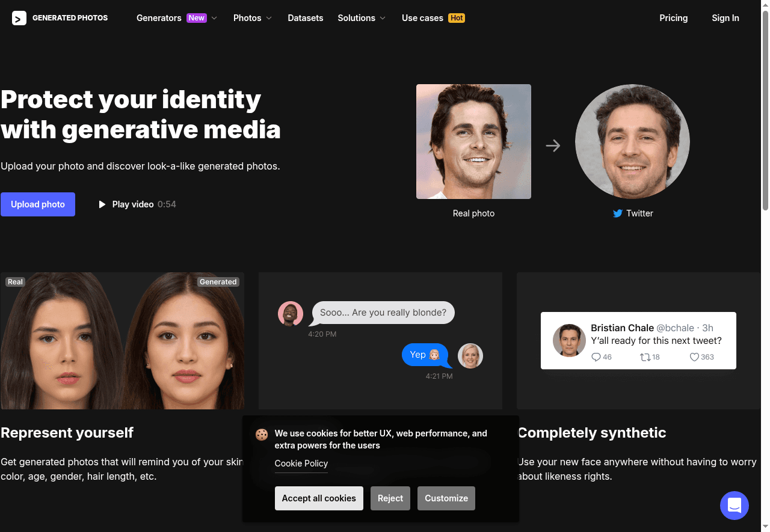
Task: Open the Datasets menu item
Action: point(306,18)
